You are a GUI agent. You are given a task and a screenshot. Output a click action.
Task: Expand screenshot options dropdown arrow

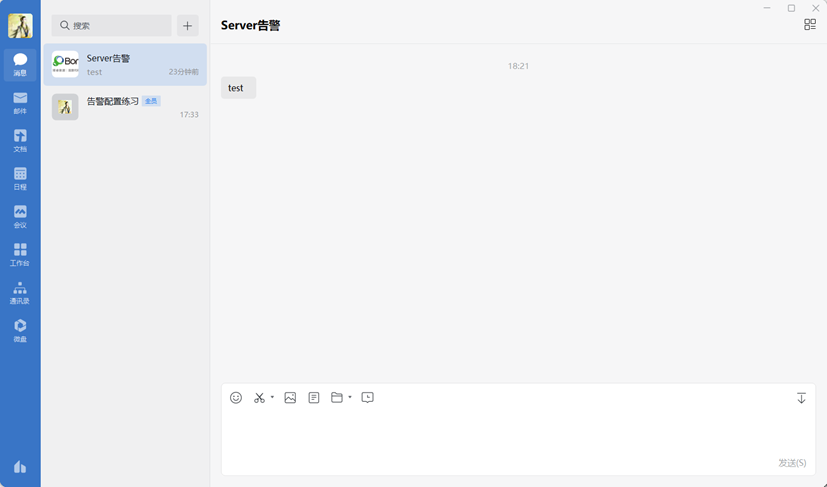272,397
